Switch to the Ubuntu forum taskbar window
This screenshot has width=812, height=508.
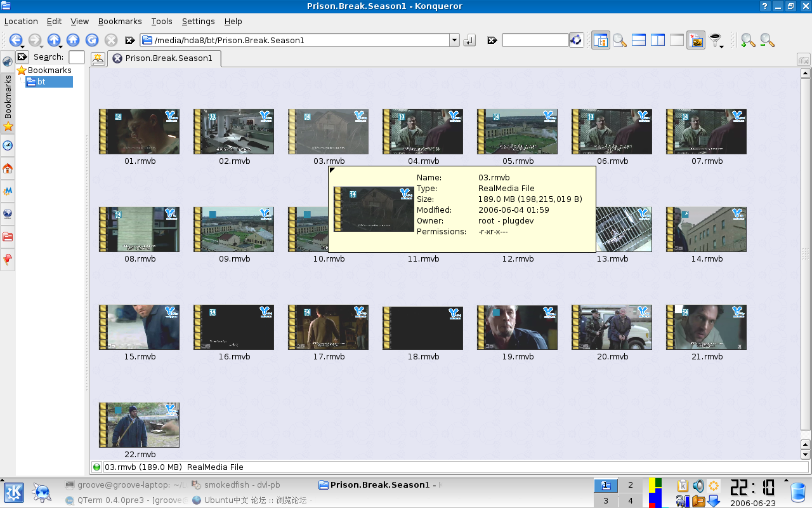click(x=249, y=500)
